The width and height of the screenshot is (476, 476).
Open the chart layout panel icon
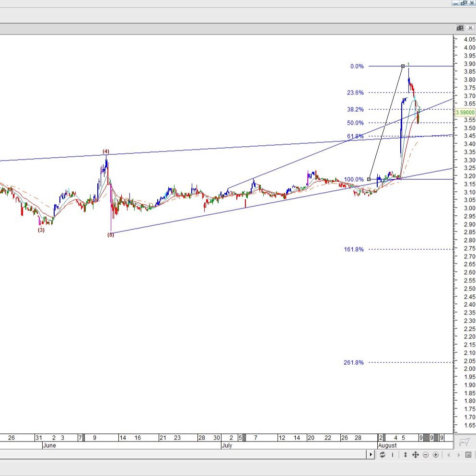pos(468,454)
